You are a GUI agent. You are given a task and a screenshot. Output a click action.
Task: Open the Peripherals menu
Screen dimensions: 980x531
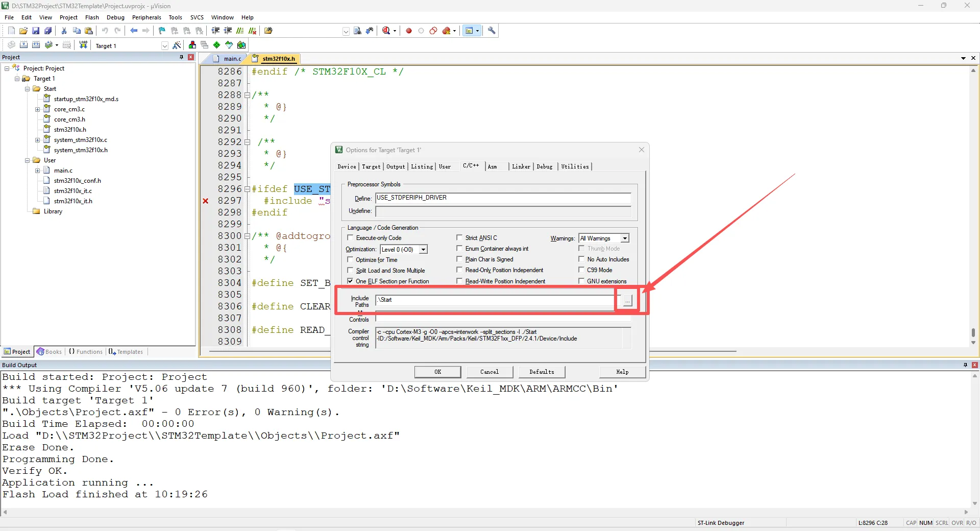[146, 17]
